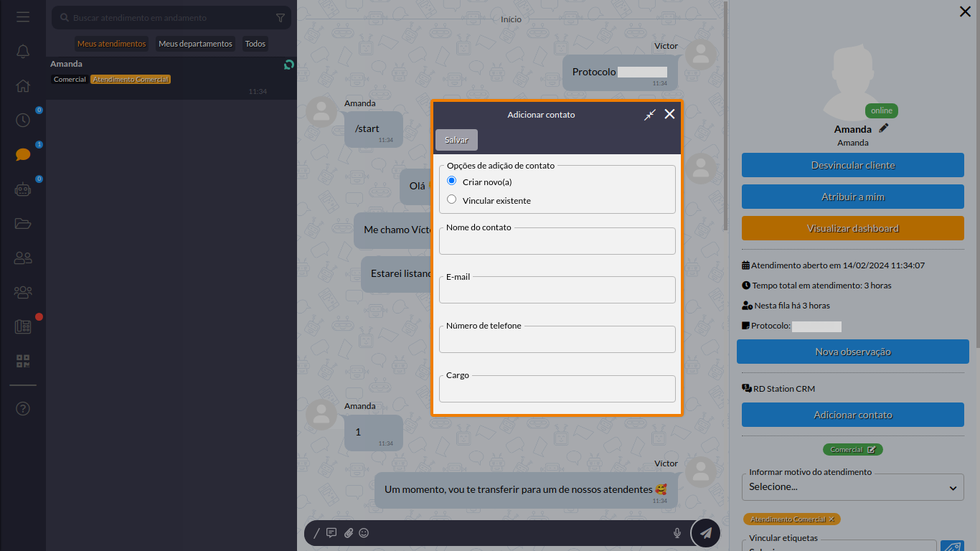
Task: Click the 'Um momento, vou te transferir' message
Action: tap(526, 490)
